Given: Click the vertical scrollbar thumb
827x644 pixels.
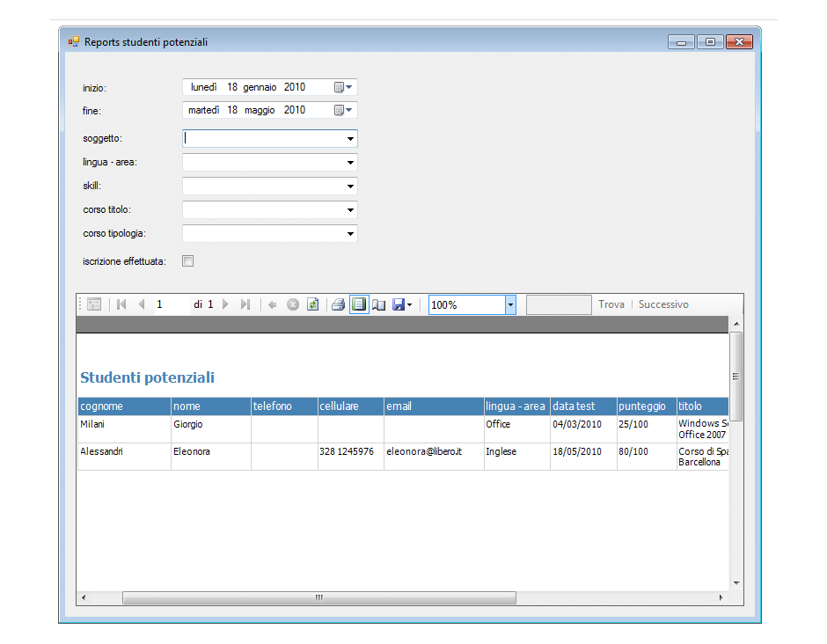Looking at the screenshot, I should [736, 376].
